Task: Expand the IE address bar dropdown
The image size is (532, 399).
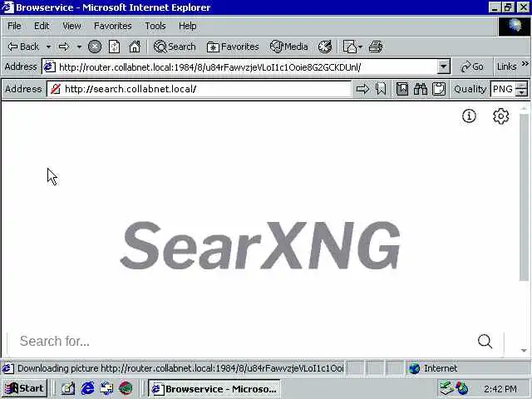Action: coord(443,66)
